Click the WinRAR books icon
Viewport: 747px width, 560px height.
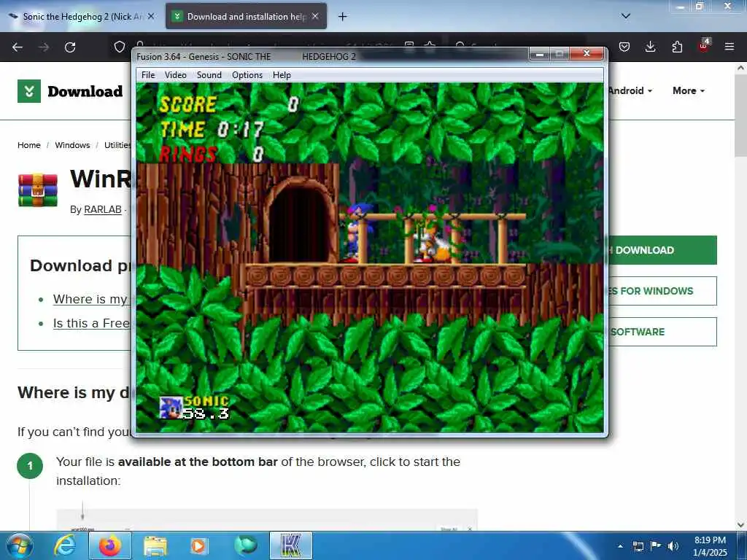(x=38, y=190)
